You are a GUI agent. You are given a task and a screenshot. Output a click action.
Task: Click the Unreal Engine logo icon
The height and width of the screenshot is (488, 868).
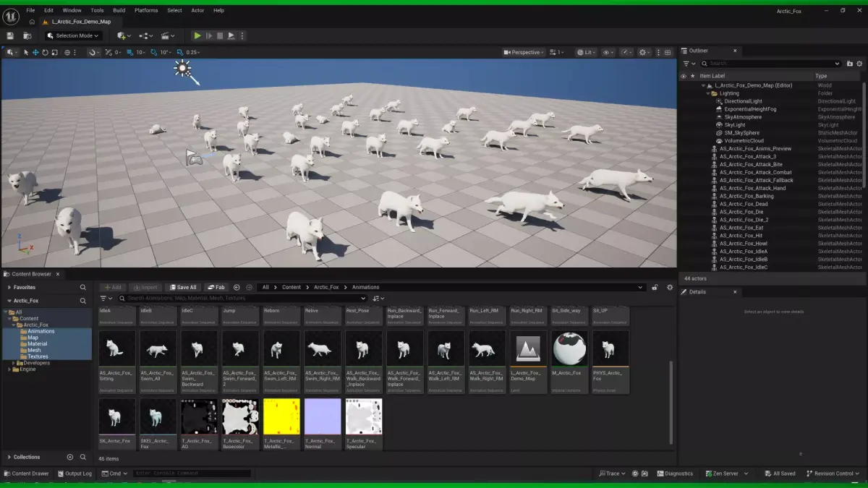click(x=11, y=15)
